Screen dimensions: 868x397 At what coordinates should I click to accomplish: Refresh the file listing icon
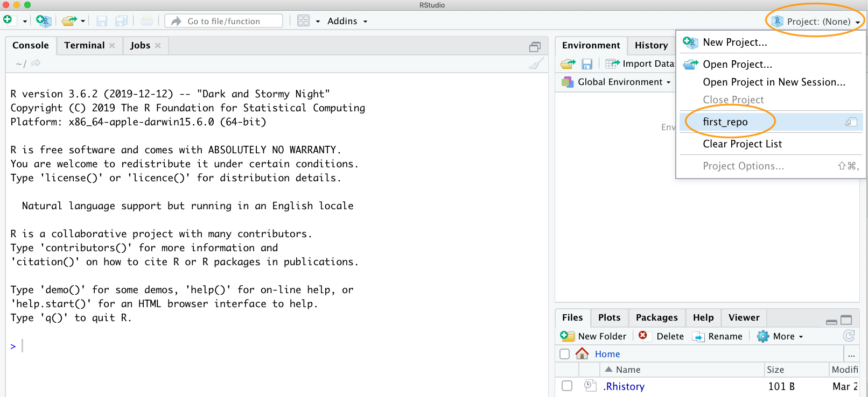[849, 336]
